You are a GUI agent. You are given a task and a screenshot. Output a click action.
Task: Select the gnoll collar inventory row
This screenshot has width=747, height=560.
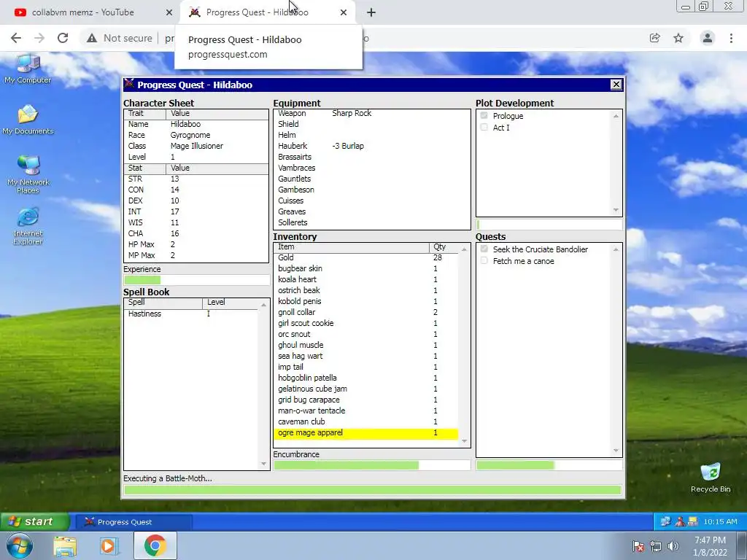click(x=366, y=312)
